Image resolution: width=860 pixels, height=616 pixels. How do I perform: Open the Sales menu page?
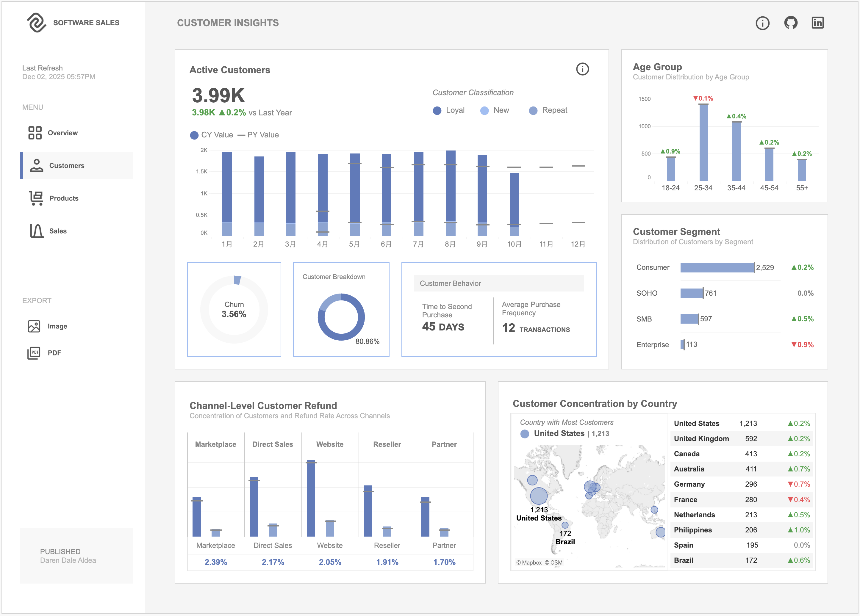pyautogui.click(x=58, y=231)
